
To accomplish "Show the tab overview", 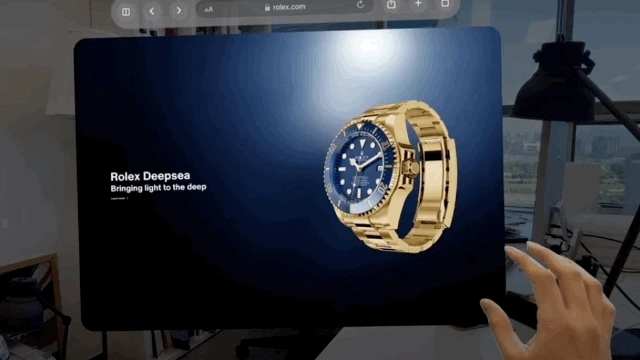I will click(445, 4).
